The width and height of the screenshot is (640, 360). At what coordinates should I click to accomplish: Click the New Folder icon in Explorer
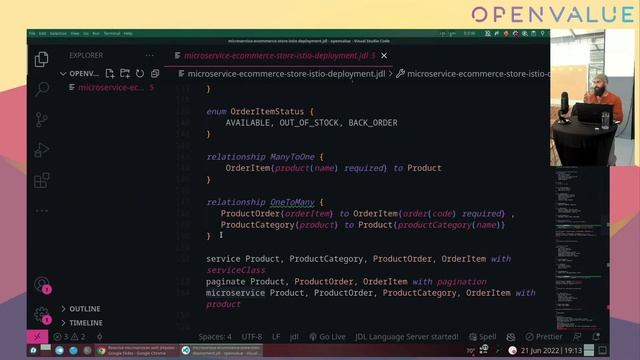click(x=125, y=73)
